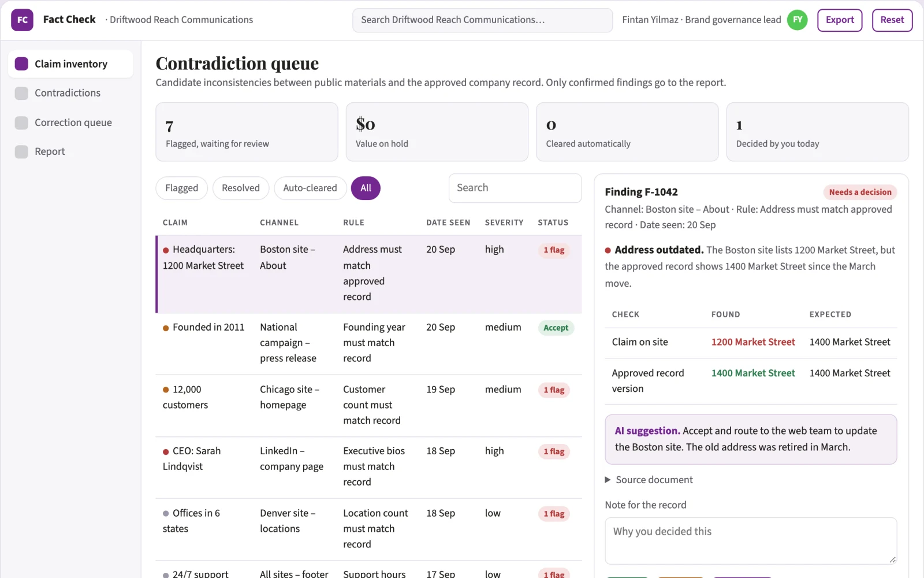
Task: Click the CLAIM column header
Action: pos(175,223)
